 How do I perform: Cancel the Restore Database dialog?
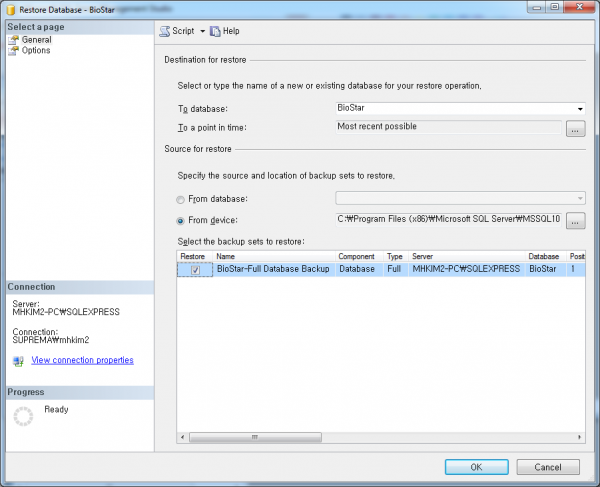tap(547, 467)
